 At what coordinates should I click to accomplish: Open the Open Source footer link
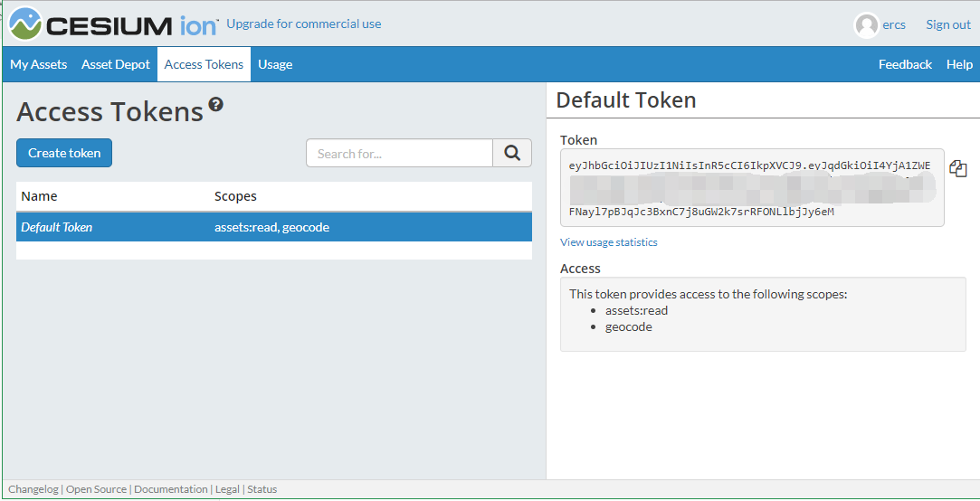click(x=96, y=489)
